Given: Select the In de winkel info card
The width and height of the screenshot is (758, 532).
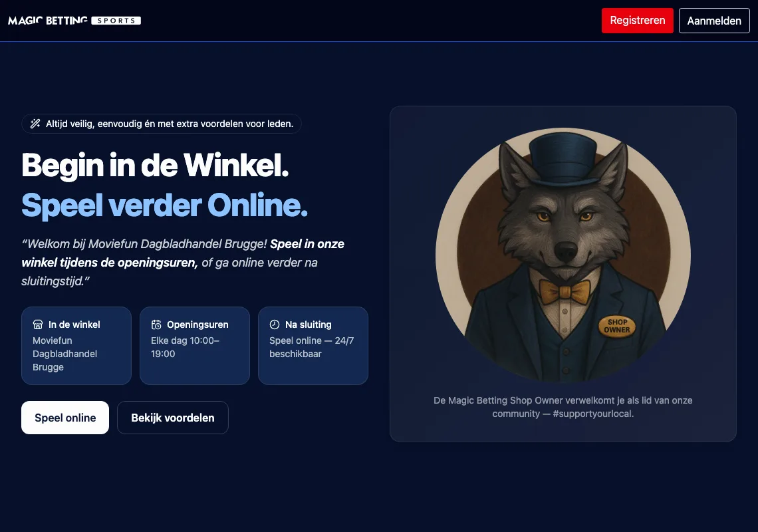Looking at the screenshot, I should coord(76,346).
